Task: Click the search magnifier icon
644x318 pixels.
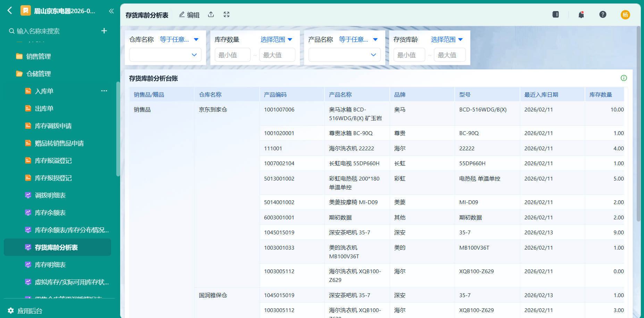Action: [x=12, y=31]
